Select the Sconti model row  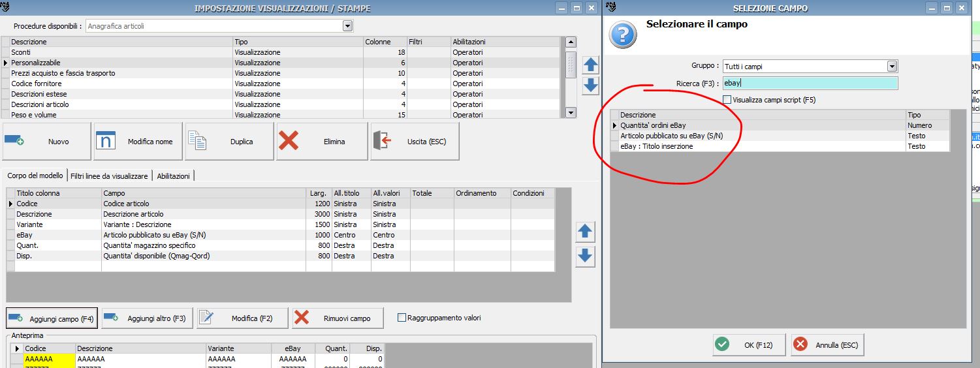[280, 52]
